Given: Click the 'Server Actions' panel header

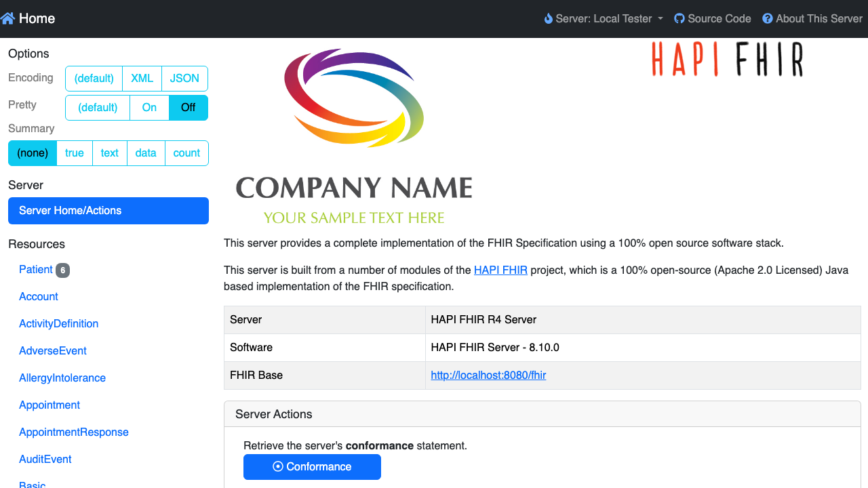Looking at the screenshot, I should (x=542, y=414).
